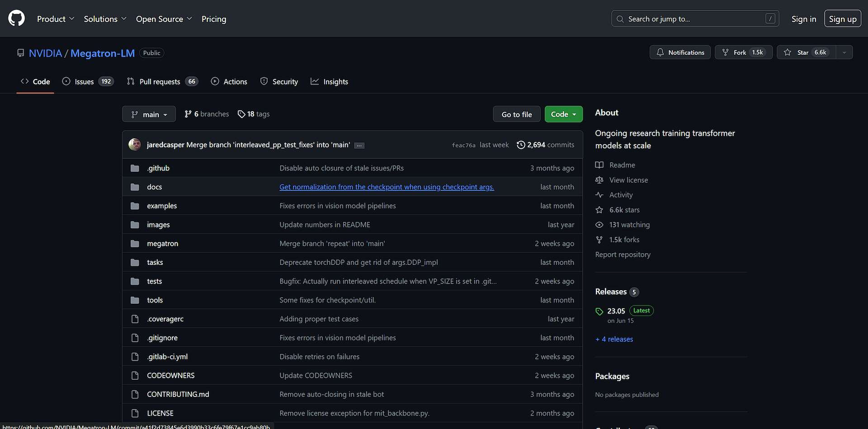The height and width of the screenshot is (429, 868).
Task: Click the GitHub logo in header
Action: (17, 19)
